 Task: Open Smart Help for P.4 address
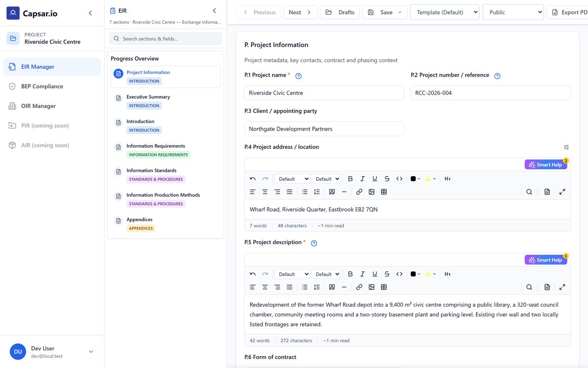(x=546, y=165)
